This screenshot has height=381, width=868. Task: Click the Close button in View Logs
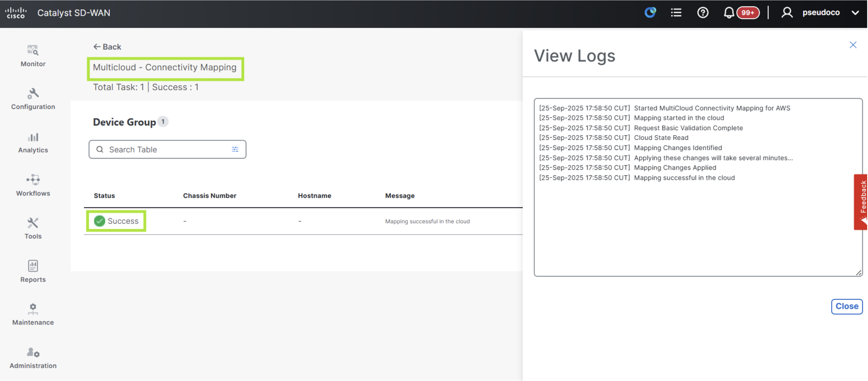pyautogui.click(x=846, y=306)
